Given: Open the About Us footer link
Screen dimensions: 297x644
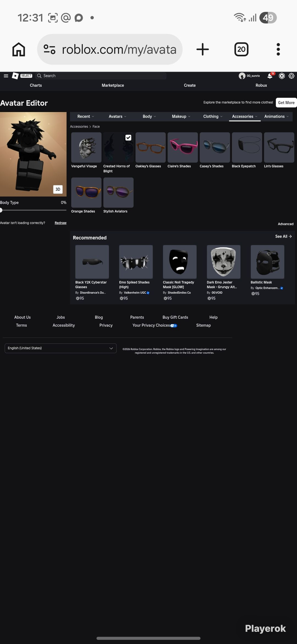Looking at the screenshot, I should 23,317.
